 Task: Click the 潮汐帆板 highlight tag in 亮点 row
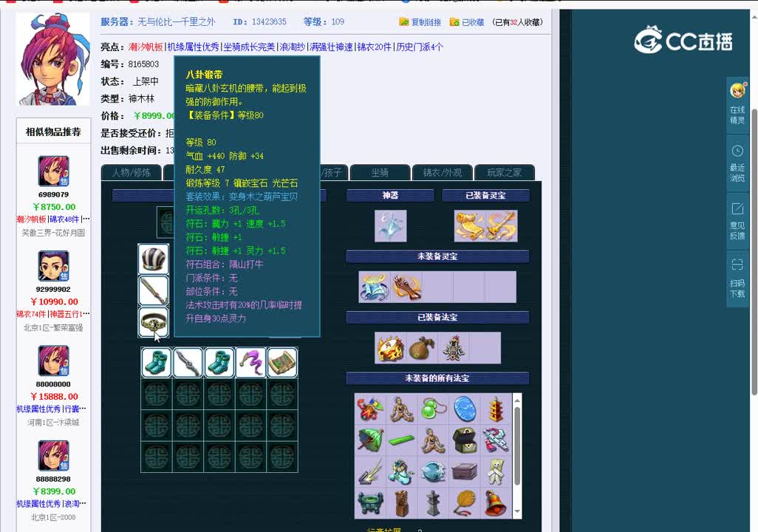coord(146,47)
